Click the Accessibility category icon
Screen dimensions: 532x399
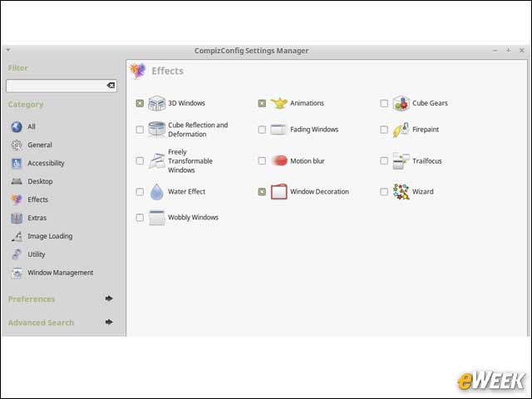[x=17, y=163]
